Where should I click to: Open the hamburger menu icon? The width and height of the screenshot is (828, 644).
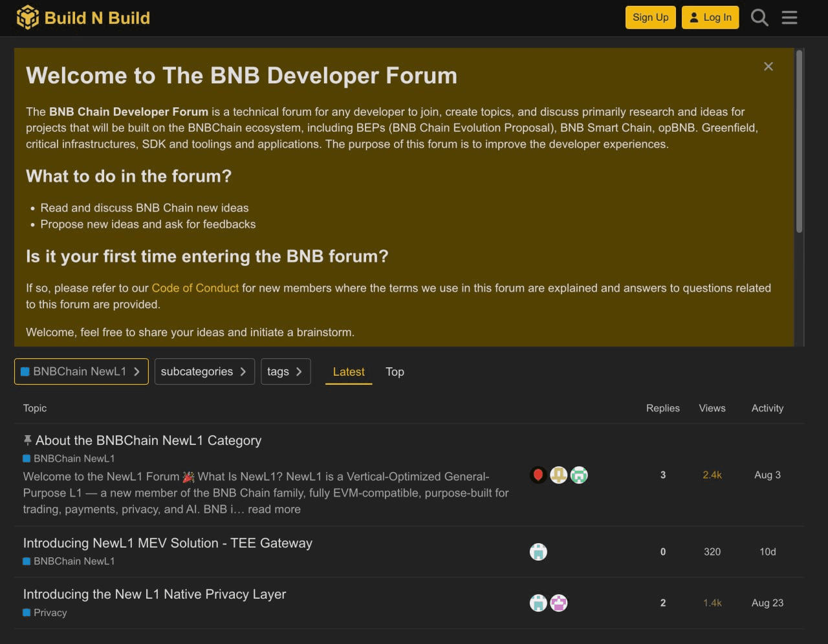[789, 17]
